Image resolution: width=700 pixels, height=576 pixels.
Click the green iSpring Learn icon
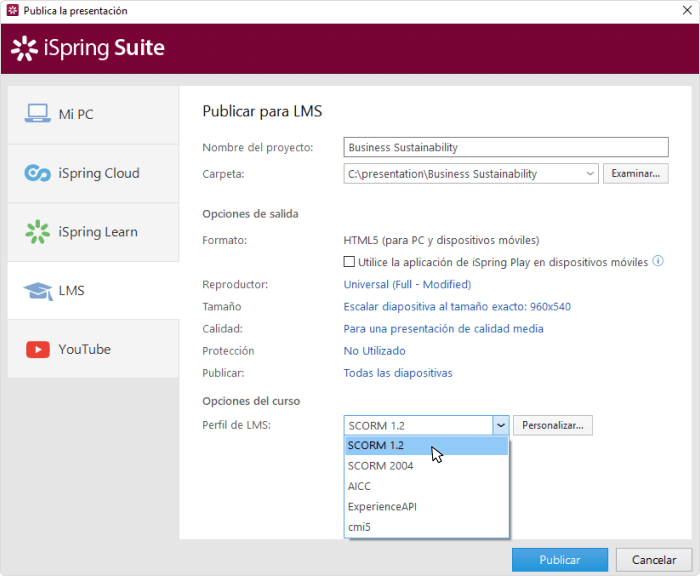tap(38, 232)
